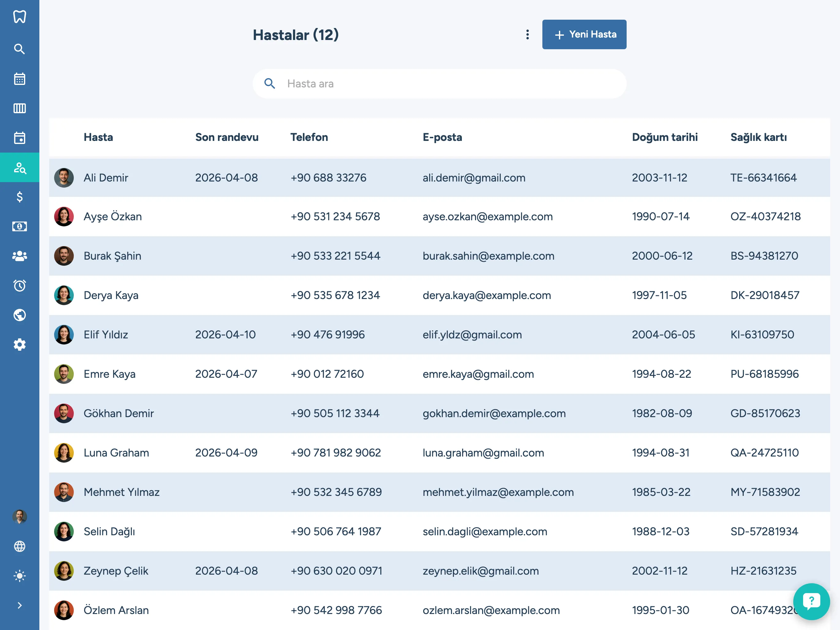The height and width of the screenshot is (630, 840).
Task: Open the people group icon in sidebar
Action: coord(19,256)
